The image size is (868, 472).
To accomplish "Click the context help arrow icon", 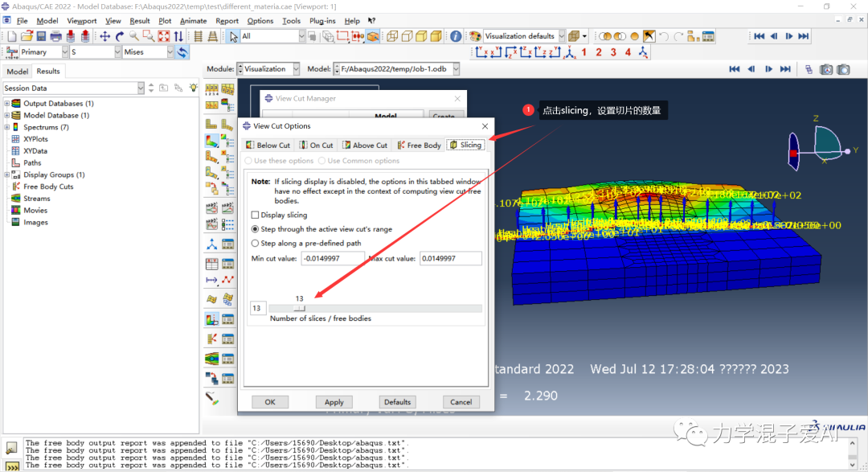I will coord(371,20).
